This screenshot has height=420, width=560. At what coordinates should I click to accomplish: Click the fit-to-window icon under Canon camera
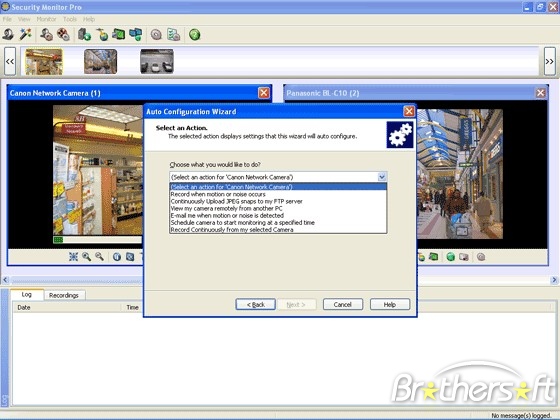point(73,256)
